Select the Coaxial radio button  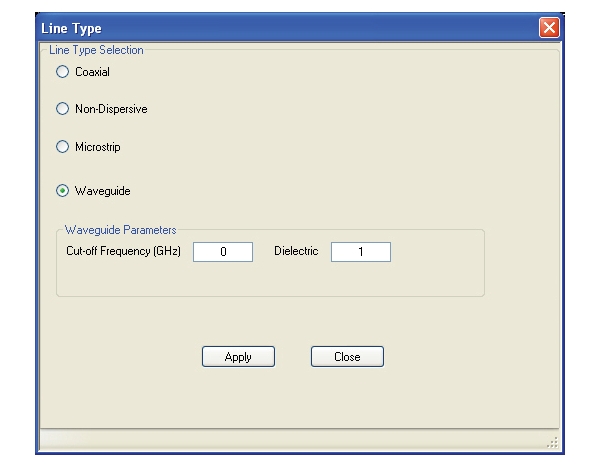click(63, 72)
